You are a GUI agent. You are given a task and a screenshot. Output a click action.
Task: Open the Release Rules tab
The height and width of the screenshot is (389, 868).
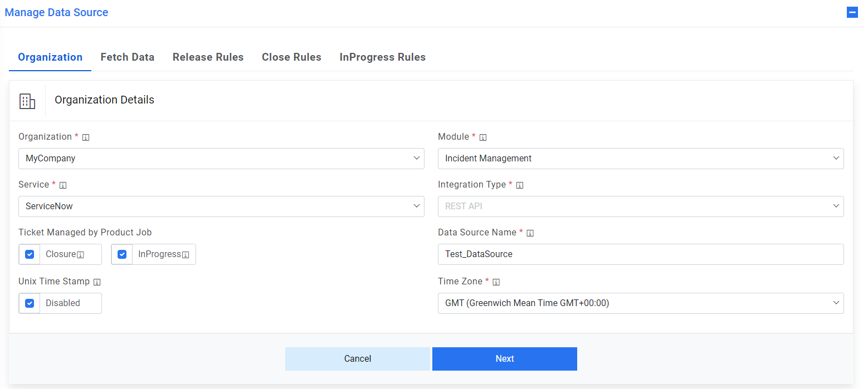coord(208,57)
